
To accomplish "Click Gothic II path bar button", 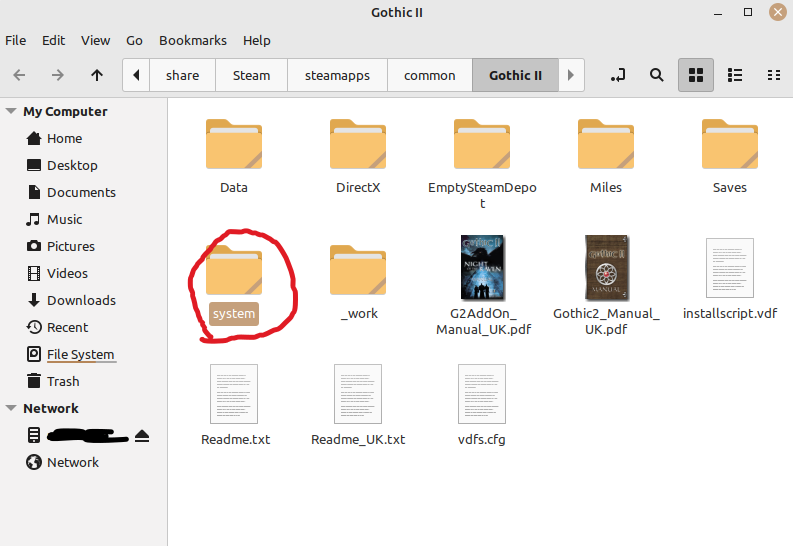I will coord(515,75).
